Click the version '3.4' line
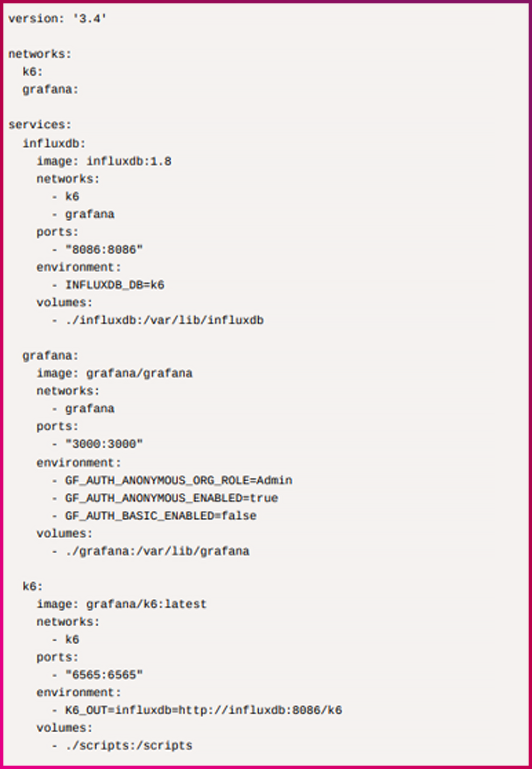 (x=57, y=19)
